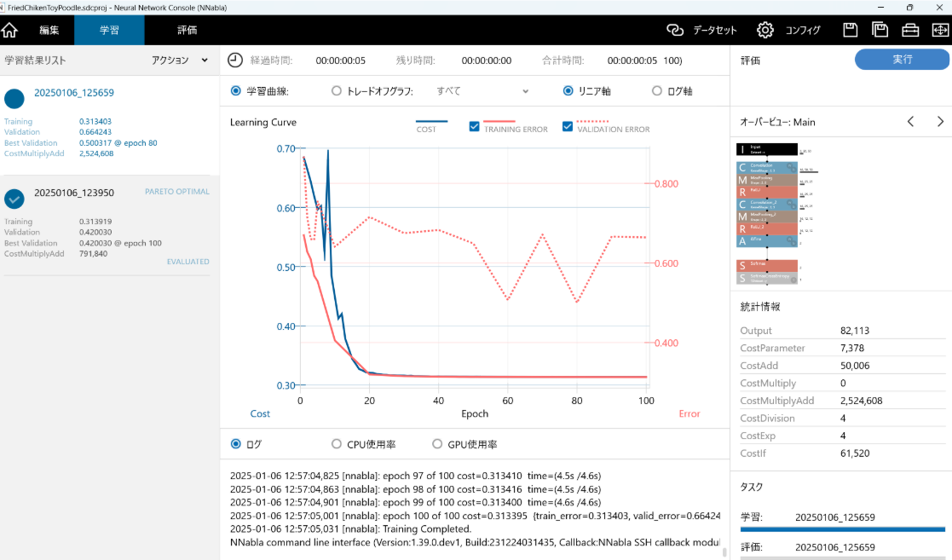Select the ログ軸 radio button

pyautogui.click(x=657, y=91)
